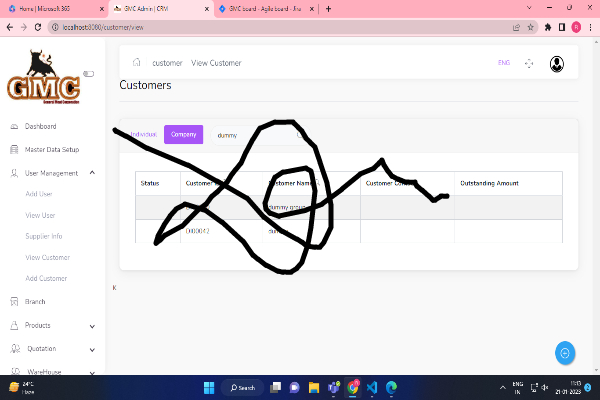Click the Dashboard sidebar icon
The height and width of the screenshot is (400, 600).
pyautogui.click(x=13, y=127)
